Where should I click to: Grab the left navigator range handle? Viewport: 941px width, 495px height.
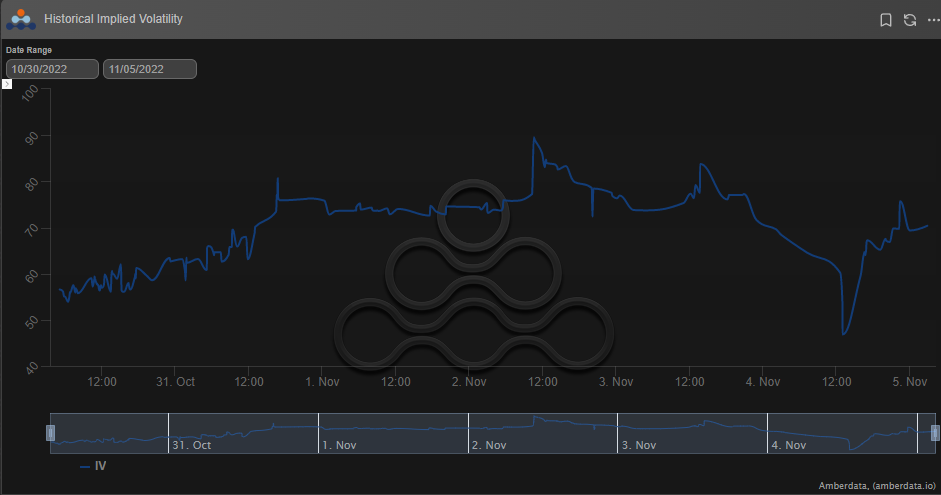tap(50, 433)
